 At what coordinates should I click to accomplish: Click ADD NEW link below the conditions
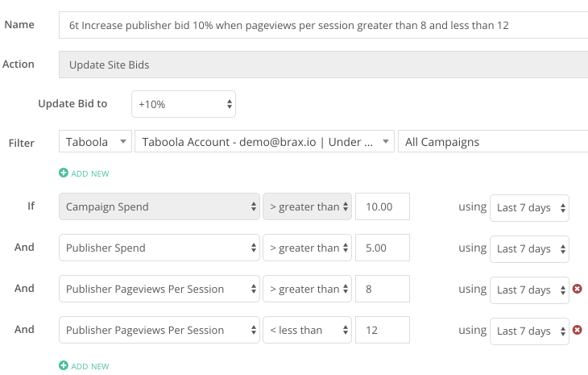[90, 366]
